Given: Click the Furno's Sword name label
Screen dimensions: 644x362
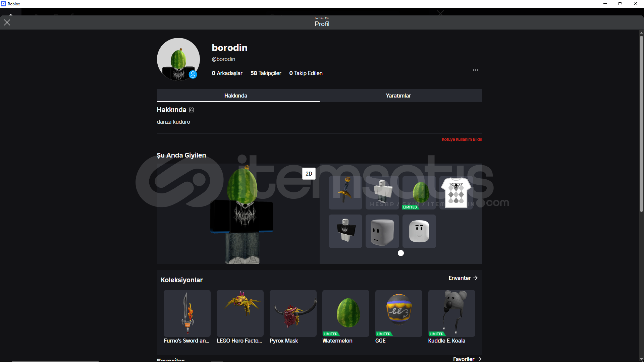Looking at the screenshot, I should point(186,341).
